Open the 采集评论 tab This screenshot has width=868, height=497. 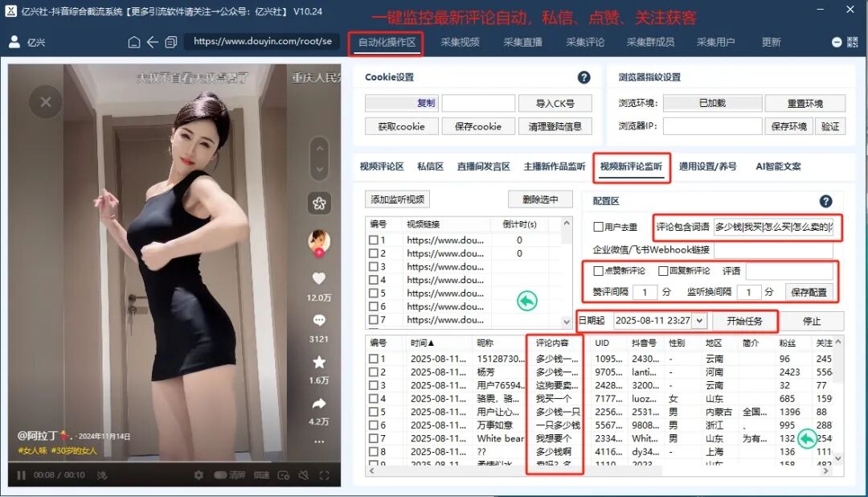585,42
